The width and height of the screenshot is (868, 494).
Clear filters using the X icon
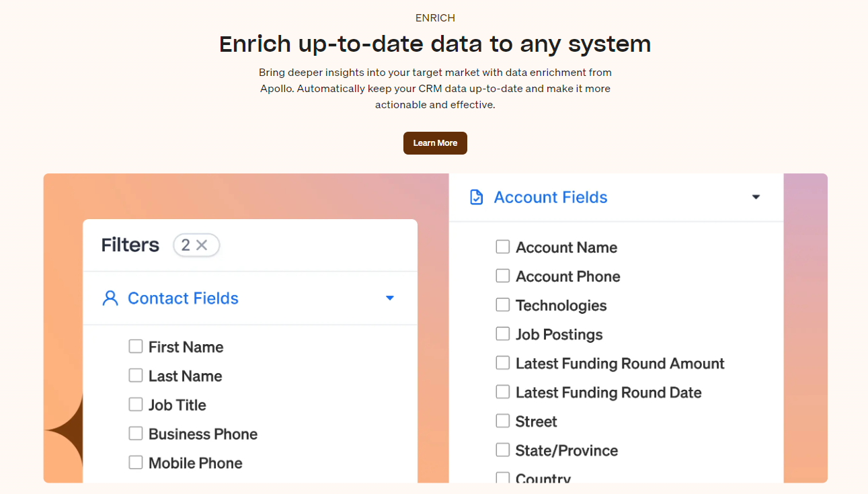[x=202, y=245]
